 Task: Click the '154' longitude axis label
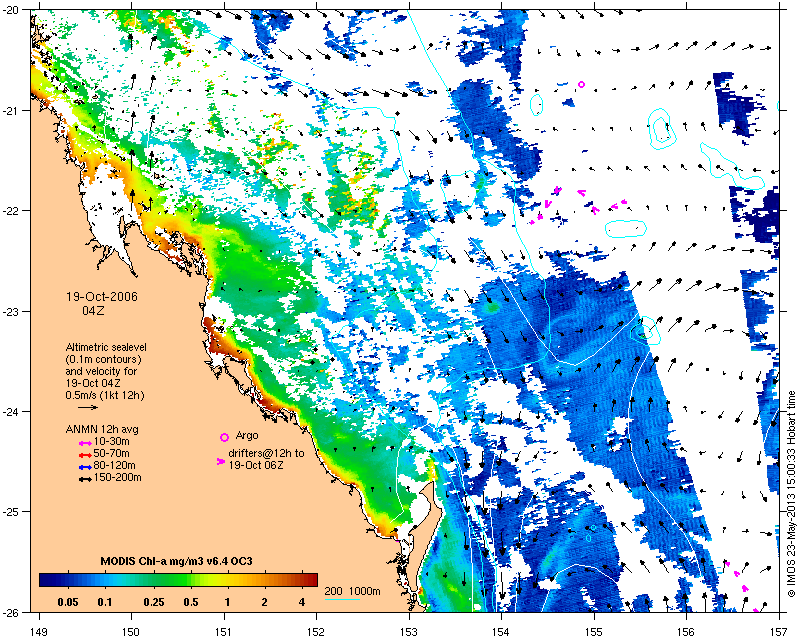pyautogui.click(x=502, y=632)
